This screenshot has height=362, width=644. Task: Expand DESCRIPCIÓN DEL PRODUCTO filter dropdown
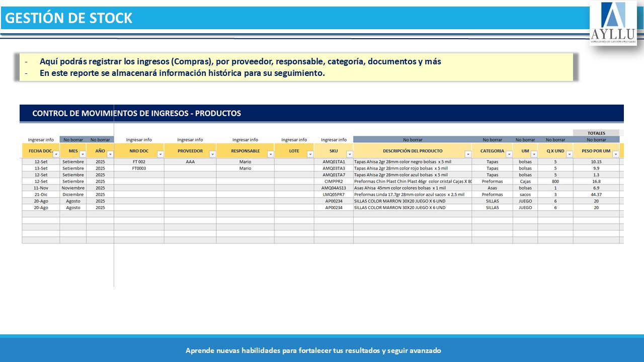pos(468,154)
